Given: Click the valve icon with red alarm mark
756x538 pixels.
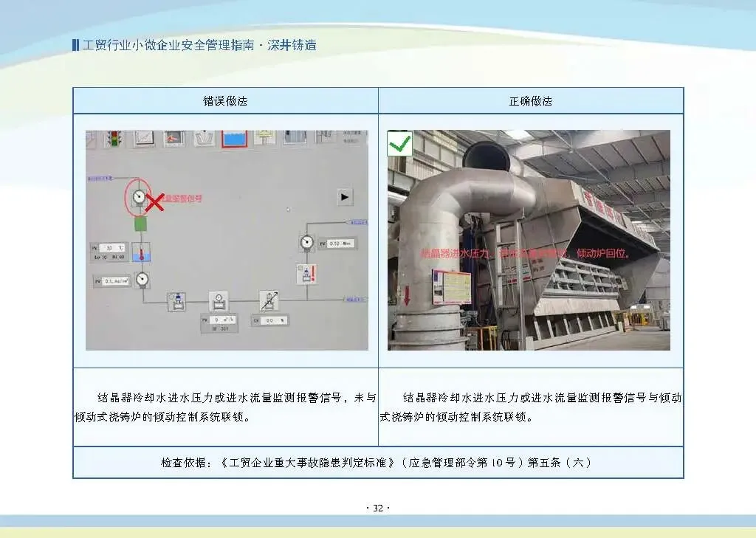Looking at the screenshot, I should point(306,274).
